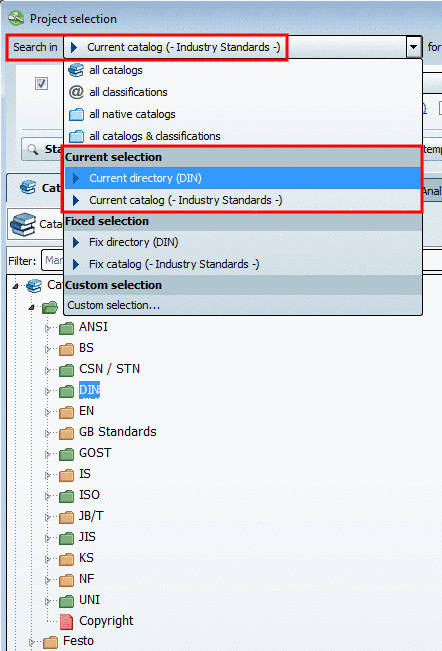
Task: Expand the KS folder
Action: coord(48,559)
